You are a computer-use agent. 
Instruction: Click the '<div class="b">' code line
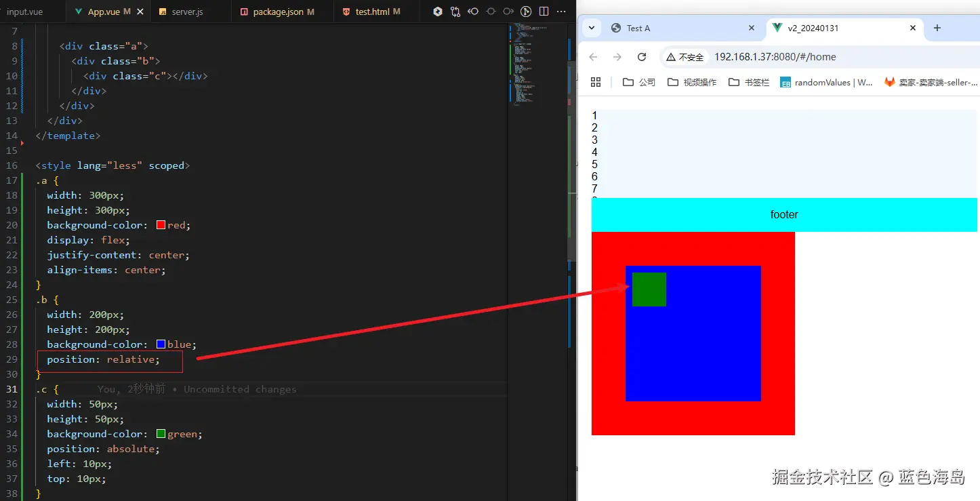point(116,61)
